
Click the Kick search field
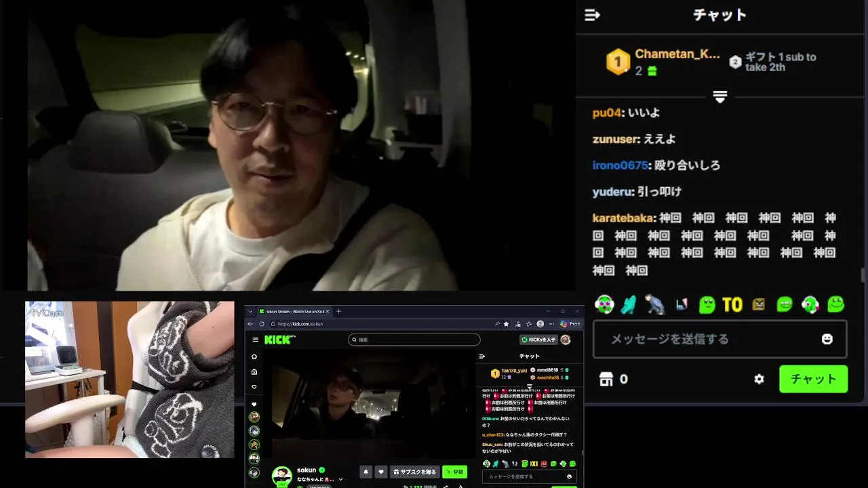414,340
